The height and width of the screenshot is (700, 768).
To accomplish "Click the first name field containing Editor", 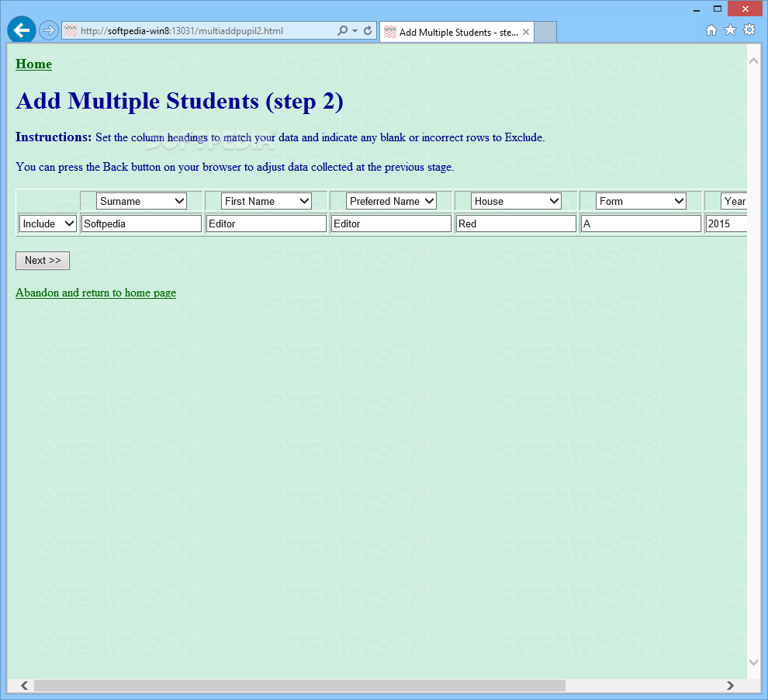I will pos(266,224).
